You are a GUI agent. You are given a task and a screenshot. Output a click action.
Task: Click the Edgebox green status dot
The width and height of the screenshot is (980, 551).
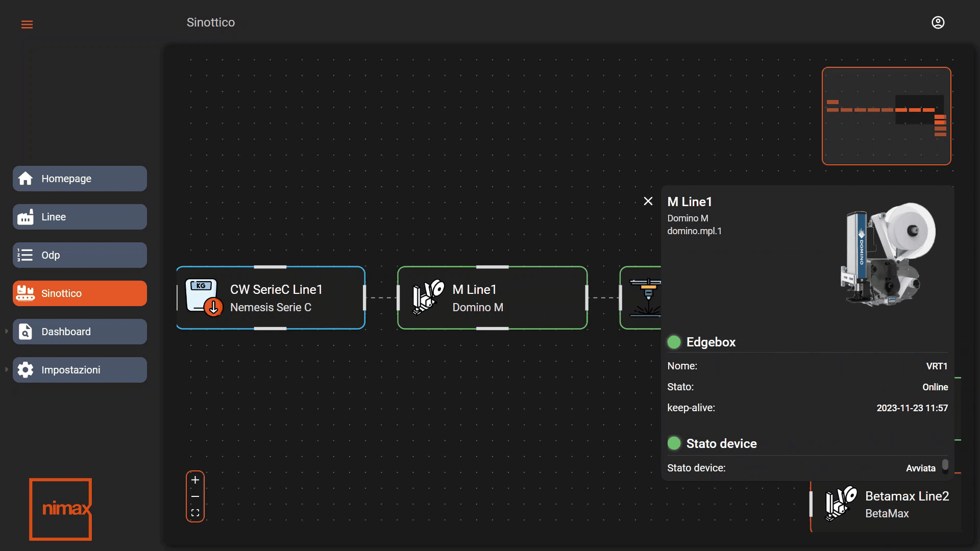pyautogui.click(x=674, y=342)
